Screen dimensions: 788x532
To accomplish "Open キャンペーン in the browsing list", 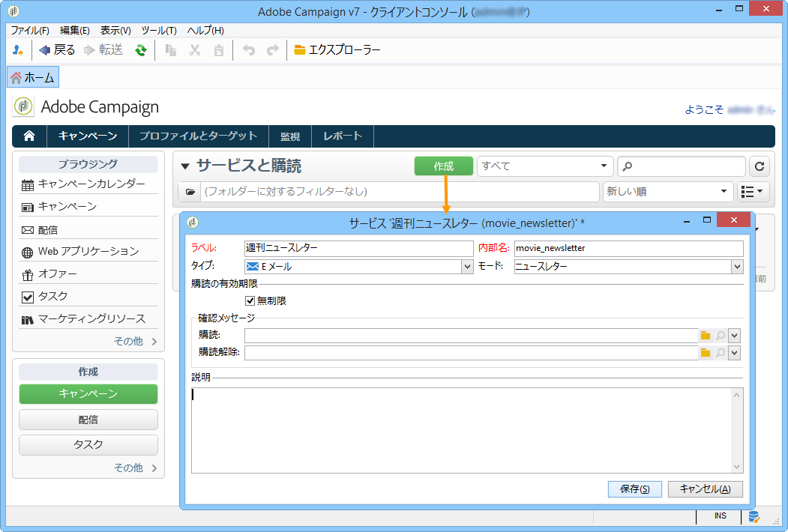I will (88, 207).
